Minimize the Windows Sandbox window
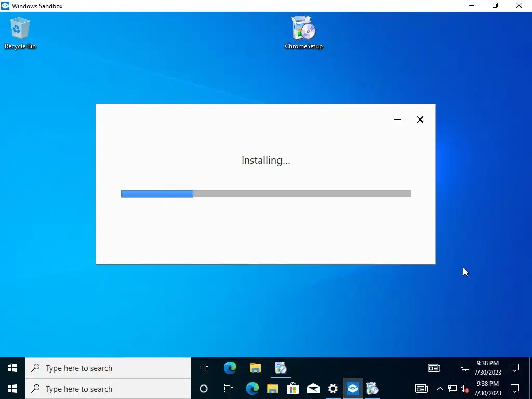Viewport: 532px width, 399px height. [x=472, y=5]
